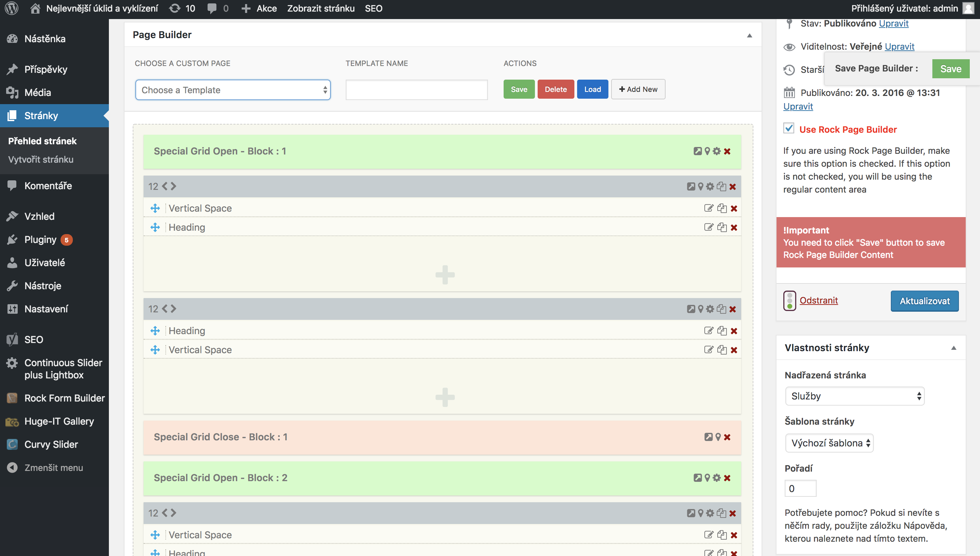980x556 pixels.
Task: Open the Nadřazená stránka Služby dropdown
Action: tap(854, 396)
